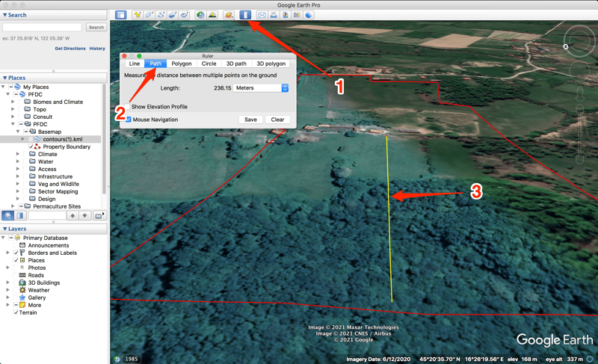Click the Email envelope toolbar icon
Screen dimensions: 598x364
tap(262, 15)
